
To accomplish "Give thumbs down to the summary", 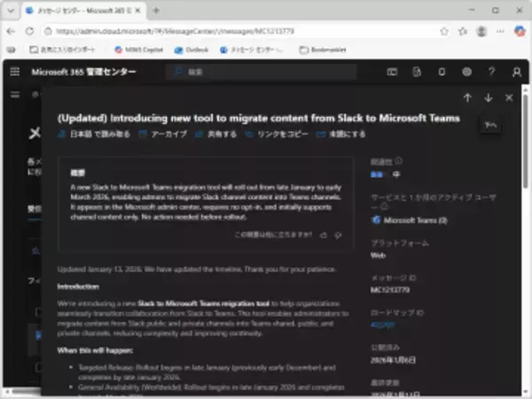I will click(x=338, y=235).
